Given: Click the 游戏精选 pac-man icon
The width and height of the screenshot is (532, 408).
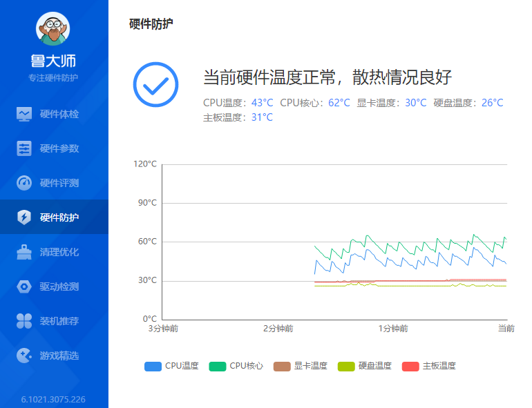Looking at the screenshot, I should [x=24, y=356].
